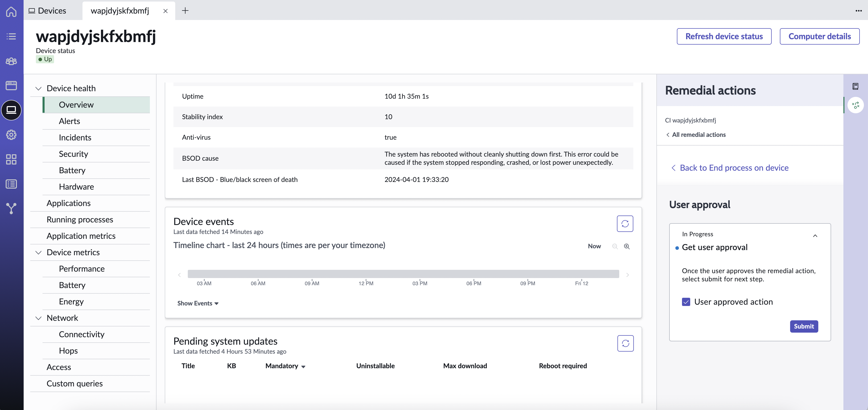Click the Uninstallable column header

[x=375, y=366]
